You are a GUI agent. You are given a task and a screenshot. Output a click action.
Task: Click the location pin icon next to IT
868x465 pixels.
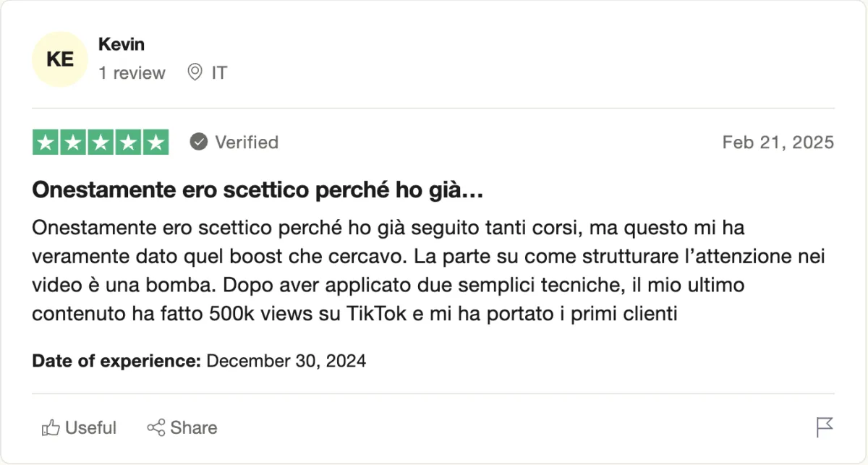coord(195,72)
